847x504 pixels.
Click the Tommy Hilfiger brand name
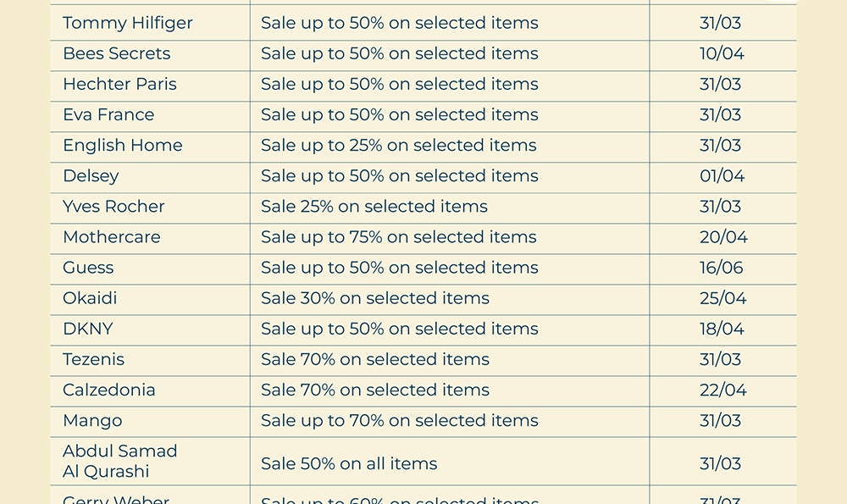click(128, 23)
